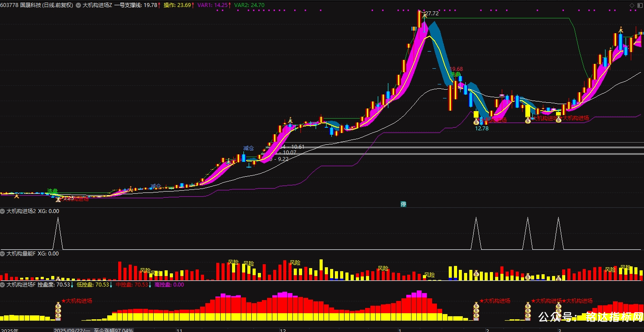
Task: Click the 12 month marker on time axis
Action: pyautogui.click(x=283, y=330)
